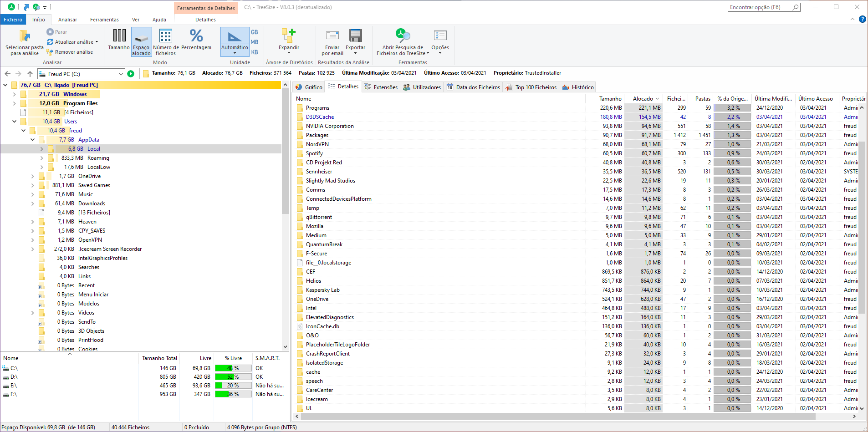Expand the Roaming folder node
Viewport: 868px width, 432px height.
pyautogui.click(x=42, y=158)
